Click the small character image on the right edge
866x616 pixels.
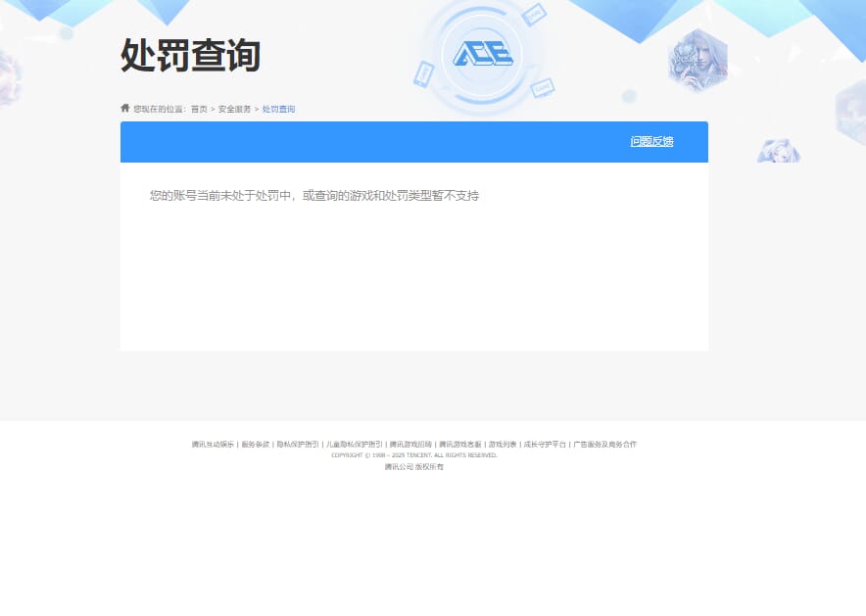[777, 149]
